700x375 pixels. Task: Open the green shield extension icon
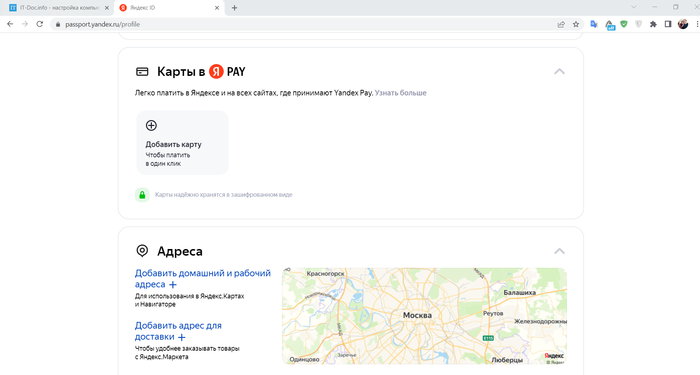(624, 24)
